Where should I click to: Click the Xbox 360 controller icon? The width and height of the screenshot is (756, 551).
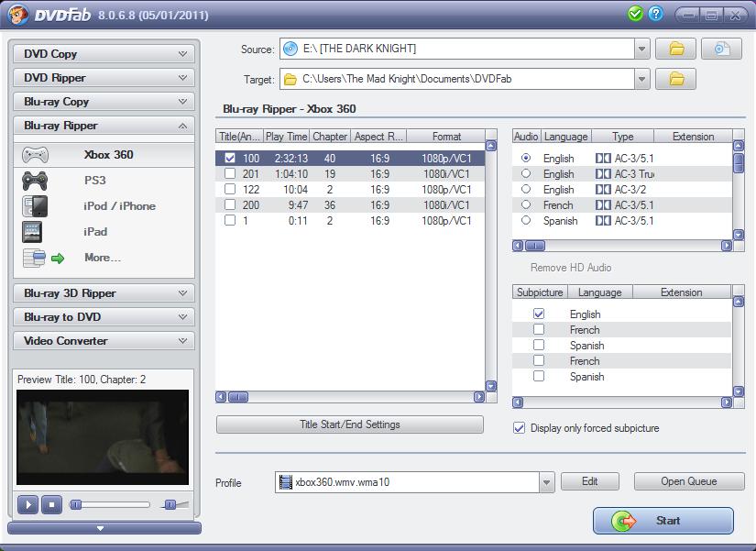tap(35, 155)
